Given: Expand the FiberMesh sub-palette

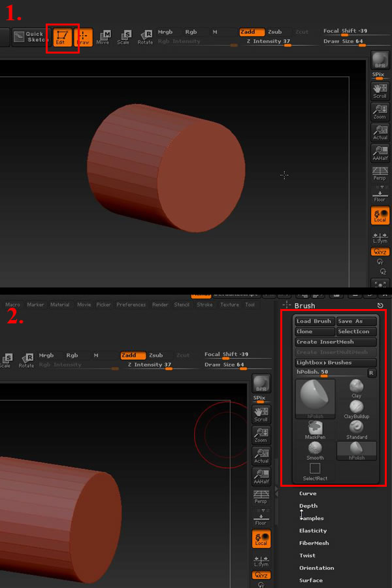Looking at the screenshot, I should click(314, 543).
